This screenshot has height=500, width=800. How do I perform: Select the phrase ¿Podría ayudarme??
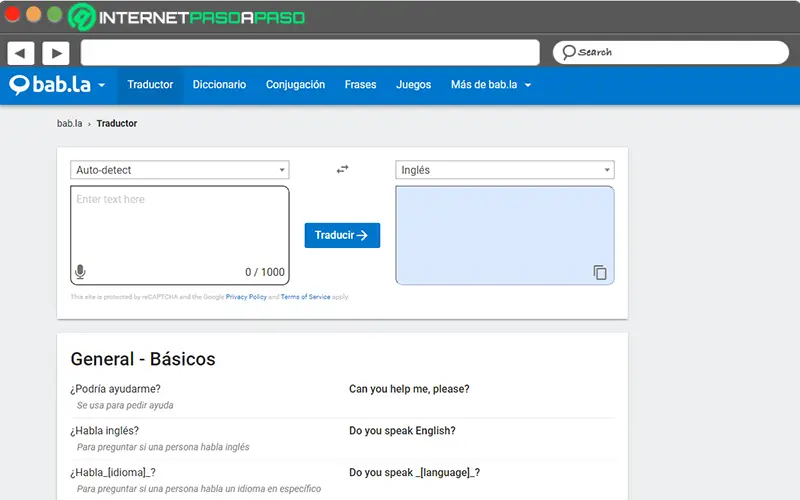pos(115,389)
